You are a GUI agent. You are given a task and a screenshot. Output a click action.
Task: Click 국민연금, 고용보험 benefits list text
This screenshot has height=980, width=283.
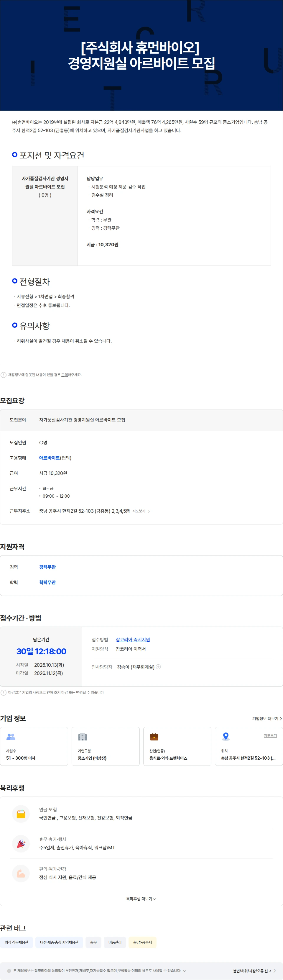tap(85, 817)
